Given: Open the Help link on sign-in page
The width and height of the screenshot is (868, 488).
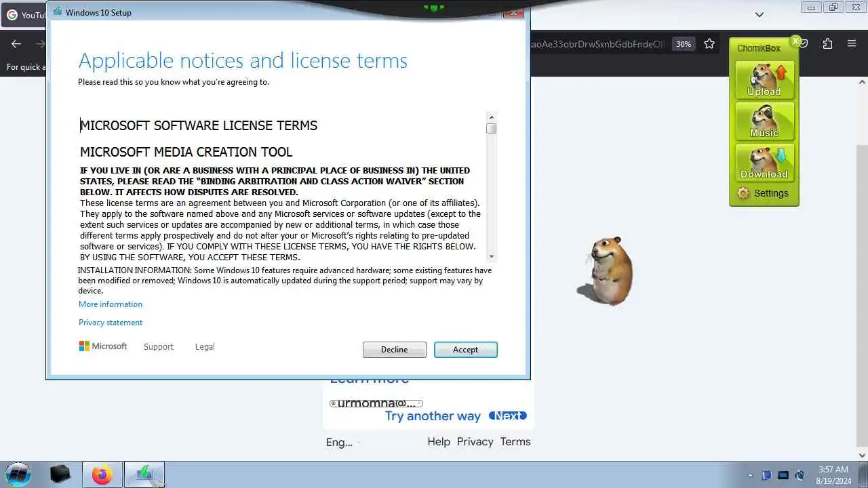Looking at the screenshot, I should point(439,442).
